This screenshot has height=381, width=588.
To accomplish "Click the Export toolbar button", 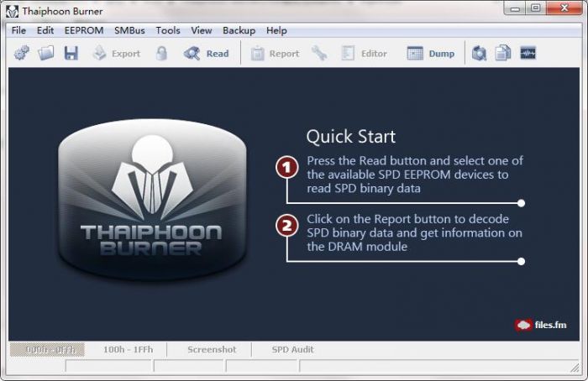I will 116,54.
